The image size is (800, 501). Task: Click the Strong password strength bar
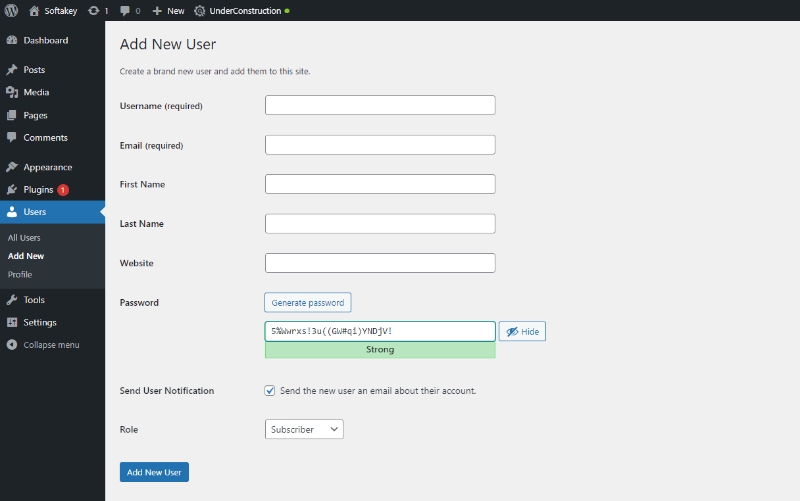[x=380, y=350]
